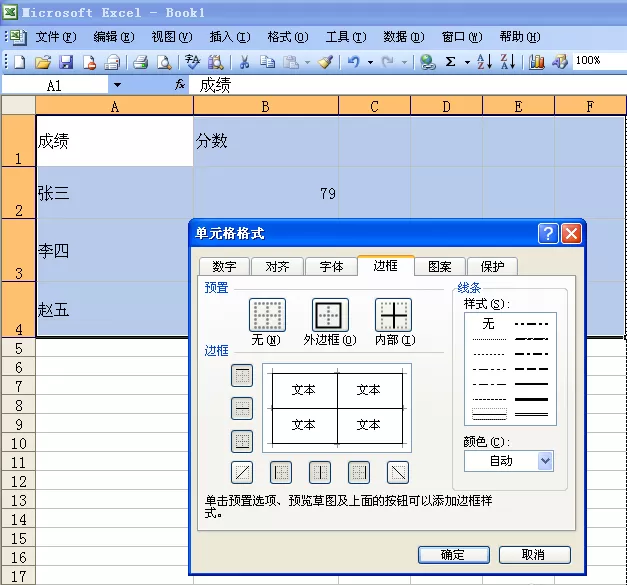Apply the 内部 (I) inside borders preset

pyautogui.click(x=393, y=315)
